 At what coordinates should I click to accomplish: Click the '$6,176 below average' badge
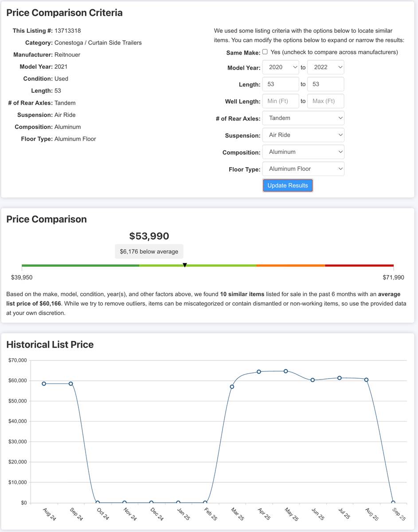(149, 251)
